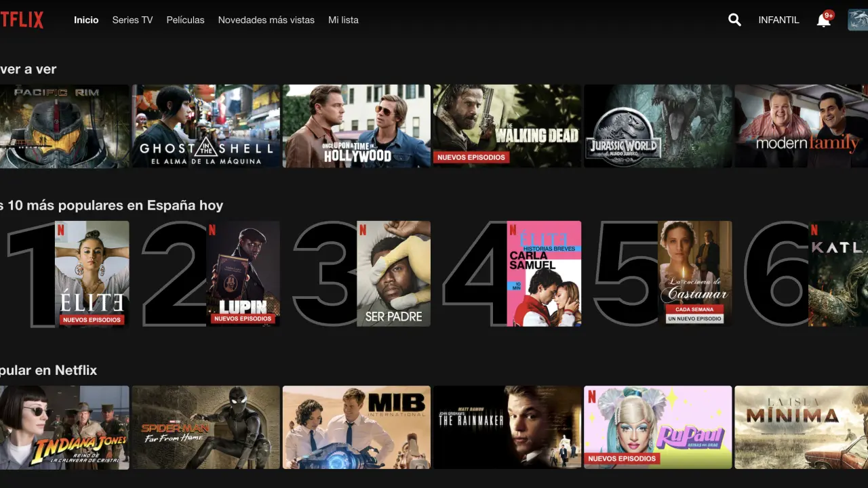Choose La cocinera de Castamar poster
This screenshot has height=488, width=868.
pyautogui.click(x=694, y=274)
